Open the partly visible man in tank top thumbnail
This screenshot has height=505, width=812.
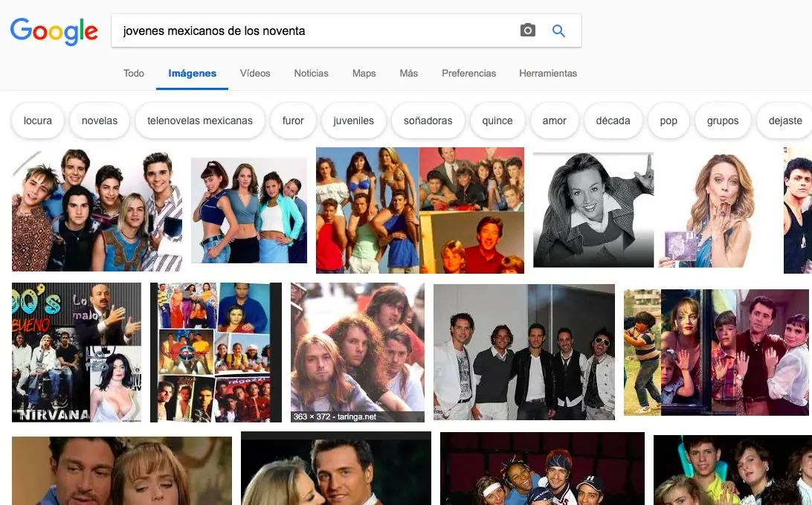798,210
